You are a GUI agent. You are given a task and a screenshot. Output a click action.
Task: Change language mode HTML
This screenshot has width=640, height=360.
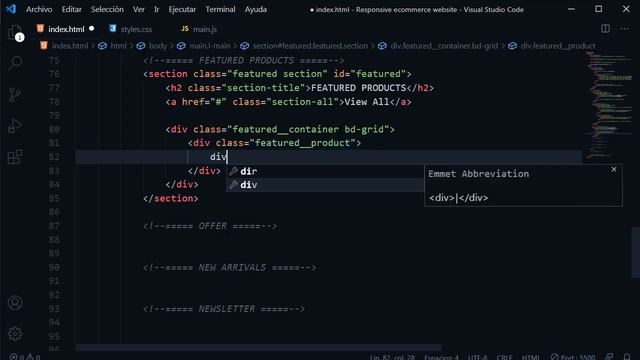531,357
